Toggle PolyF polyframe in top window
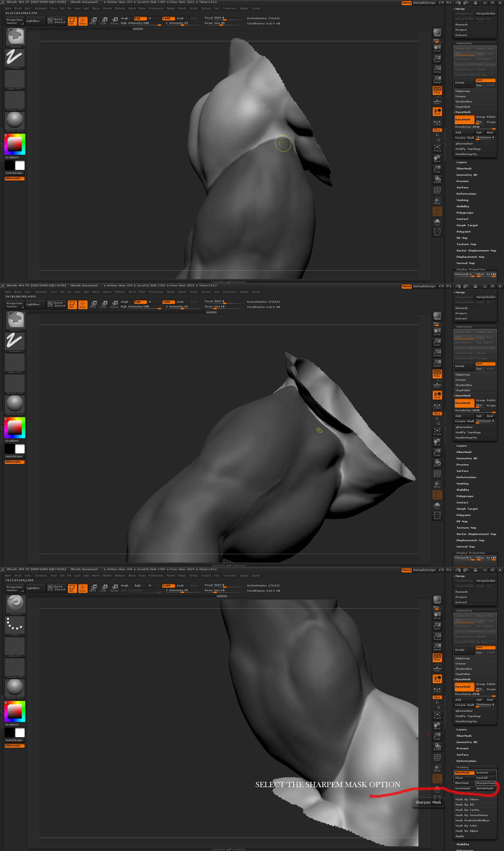Image resolution: width=504 pixels, height=851 pixels. click(x=437, y=190)
